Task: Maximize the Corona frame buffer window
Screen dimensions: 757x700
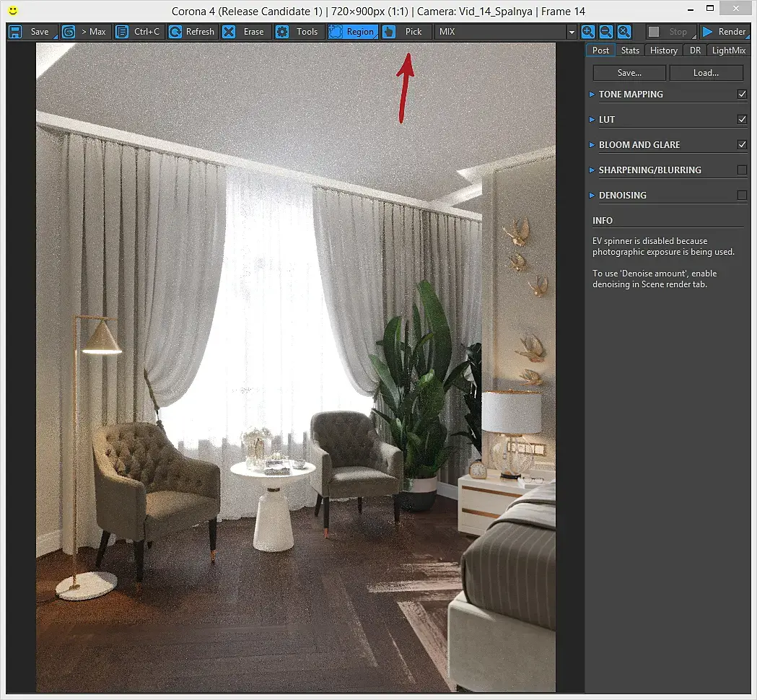Action: pos(709,8)
